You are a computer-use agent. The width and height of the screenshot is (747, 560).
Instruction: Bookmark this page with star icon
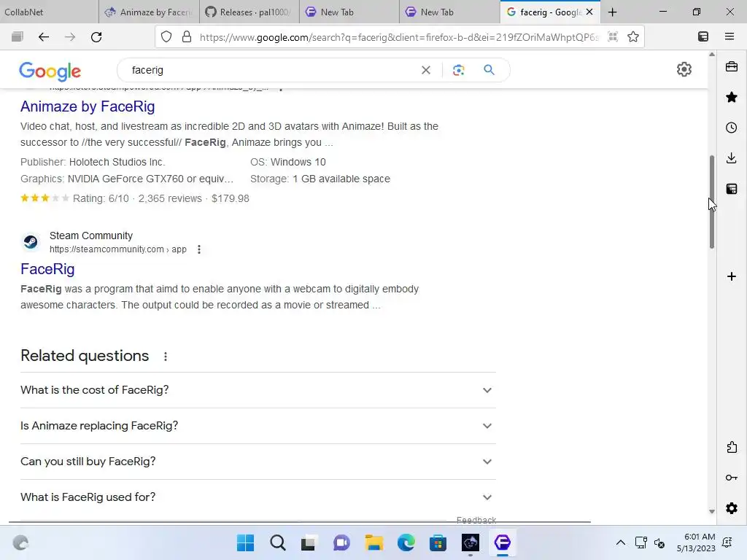[633, 36]
